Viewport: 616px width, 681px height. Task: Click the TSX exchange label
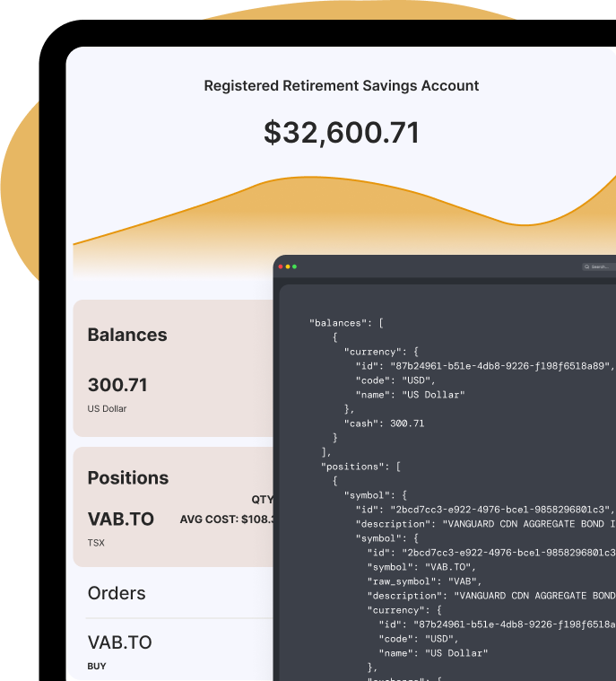[96, 543]
